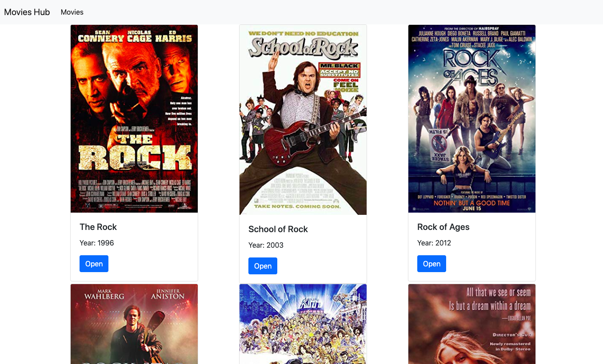The image size is (603, 364).
Task: Select The Rock card title
Action: coord(98,227)
